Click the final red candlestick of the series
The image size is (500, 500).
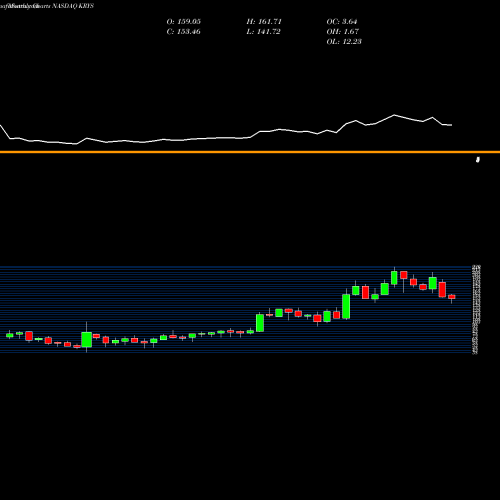(x=452, y=297)
